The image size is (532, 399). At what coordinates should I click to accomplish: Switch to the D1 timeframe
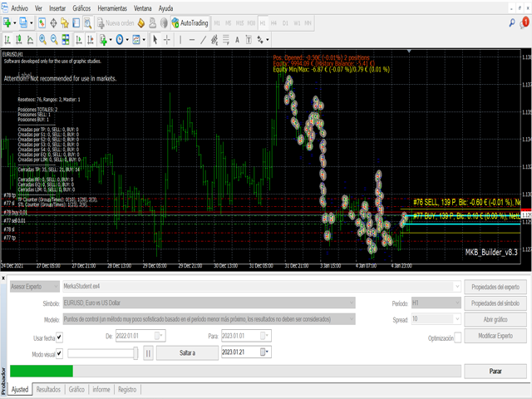click(285, 23)
